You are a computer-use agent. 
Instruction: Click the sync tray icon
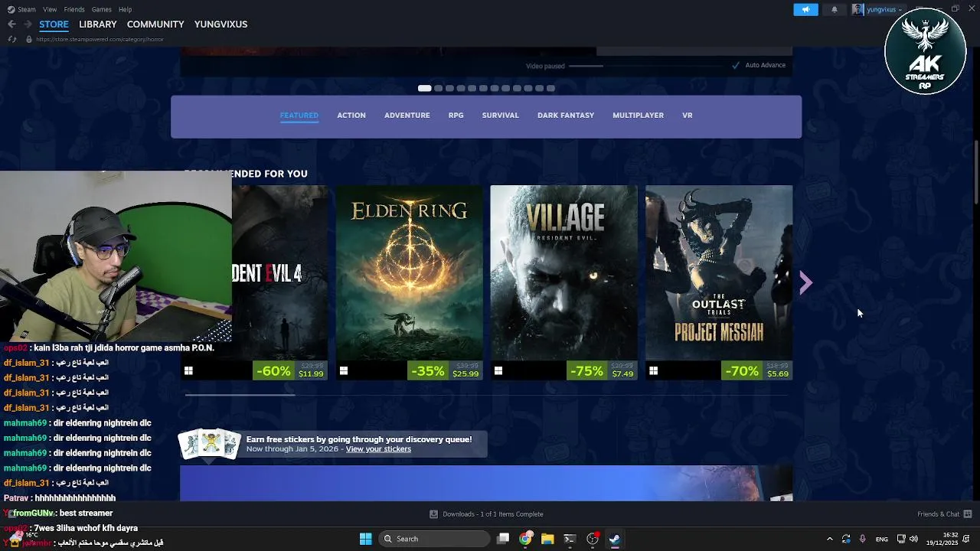846,539
